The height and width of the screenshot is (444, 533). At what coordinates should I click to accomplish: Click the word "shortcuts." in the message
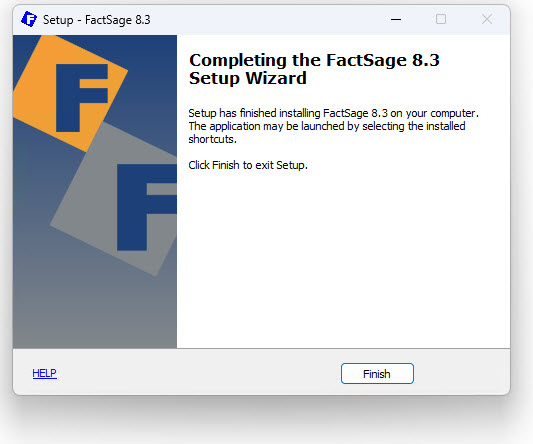[x=212, y=139]
